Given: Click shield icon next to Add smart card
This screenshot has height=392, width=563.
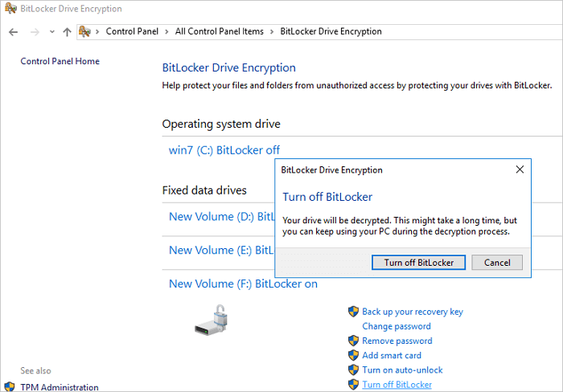Looking at the screenshot, I should (353, 355).
